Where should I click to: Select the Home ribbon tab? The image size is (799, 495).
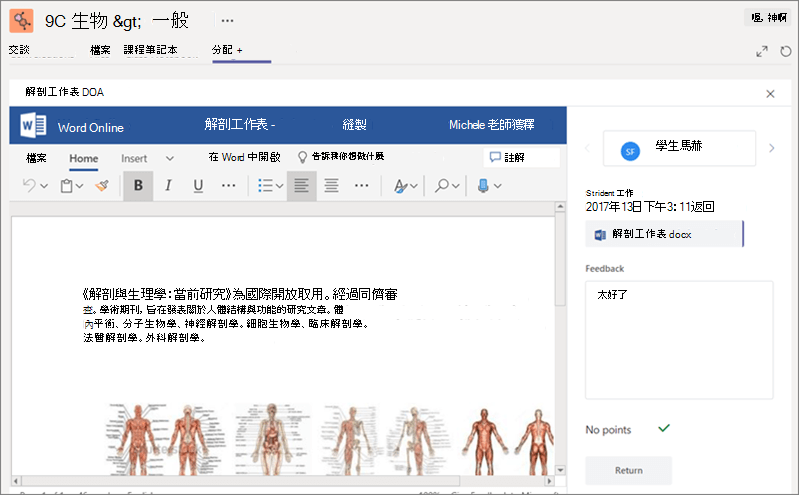pos(84,159)
